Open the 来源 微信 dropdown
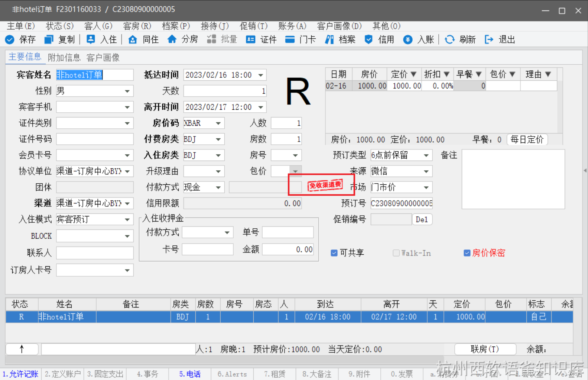Screen dimensions: 588x380 point(426,171)
